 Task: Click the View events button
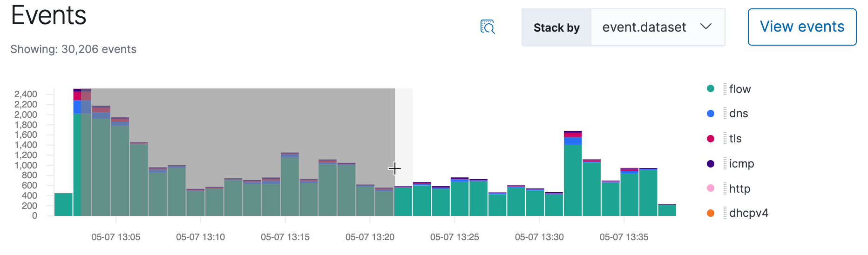[802, 27]
